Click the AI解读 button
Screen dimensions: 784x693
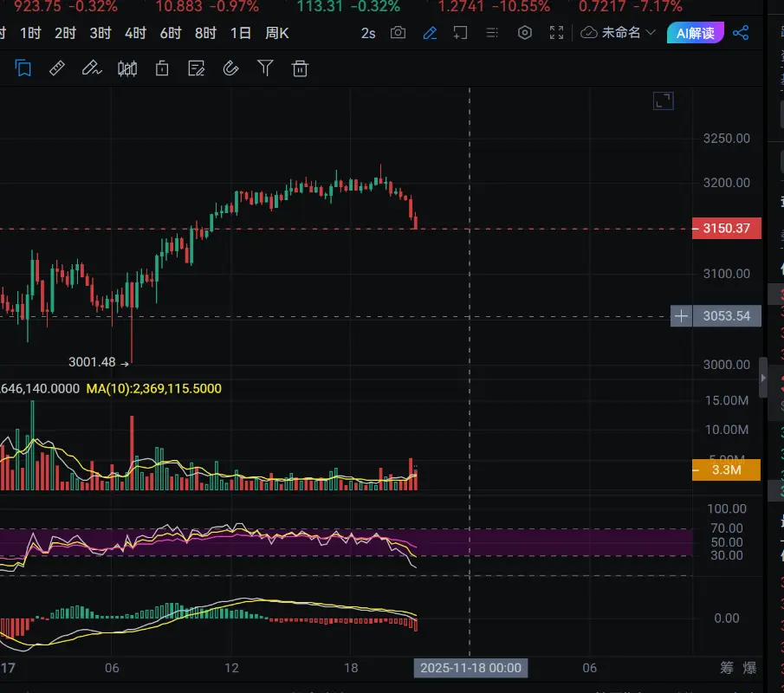pyautogui.click(x=695, y=33)
